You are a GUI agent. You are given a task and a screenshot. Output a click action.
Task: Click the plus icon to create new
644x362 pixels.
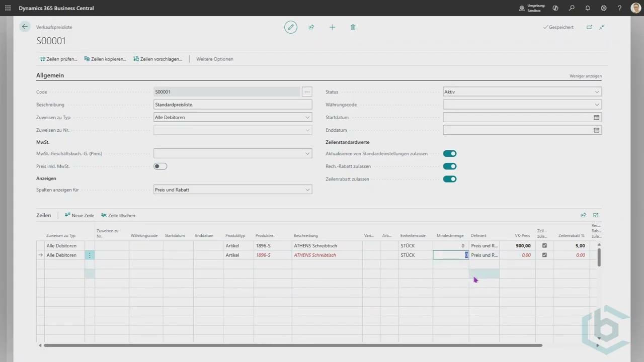click(332, 27)
